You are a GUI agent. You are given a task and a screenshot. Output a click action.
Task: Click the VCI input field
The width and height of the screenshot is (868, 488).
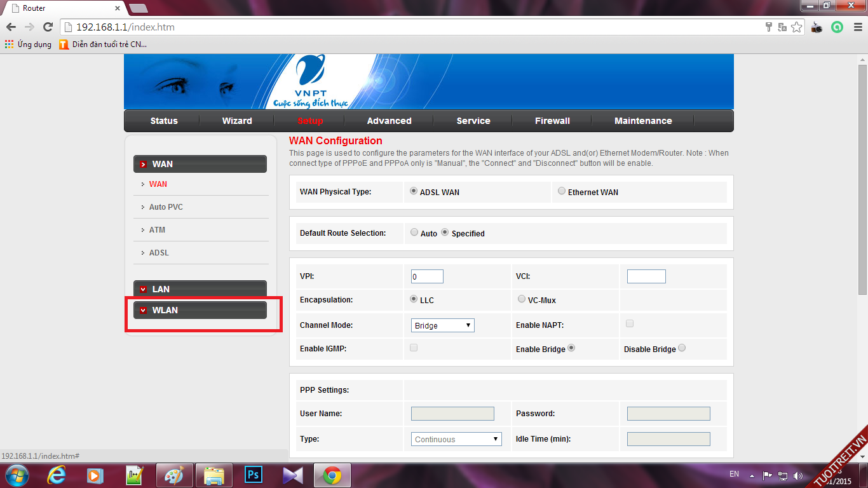point(646,276)
